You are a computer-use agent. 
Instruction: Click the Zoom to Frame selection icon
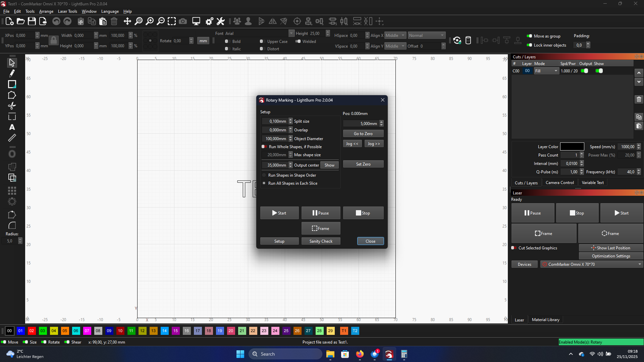(172, 21)
